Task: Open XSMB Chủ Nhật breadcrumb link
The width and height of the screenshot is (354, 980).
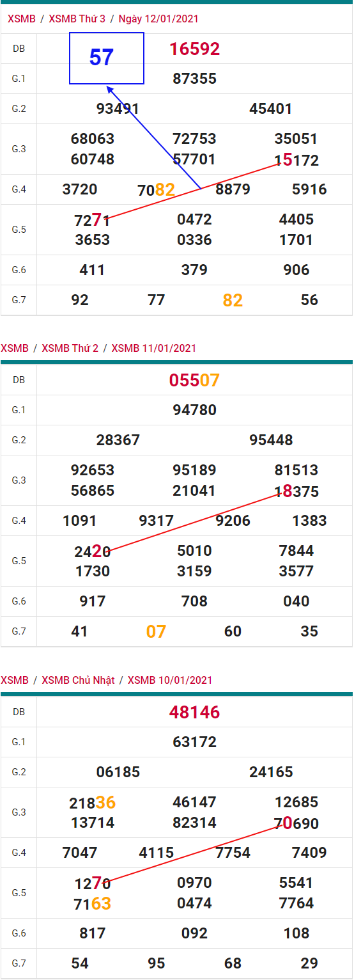Action: (78, 680)
